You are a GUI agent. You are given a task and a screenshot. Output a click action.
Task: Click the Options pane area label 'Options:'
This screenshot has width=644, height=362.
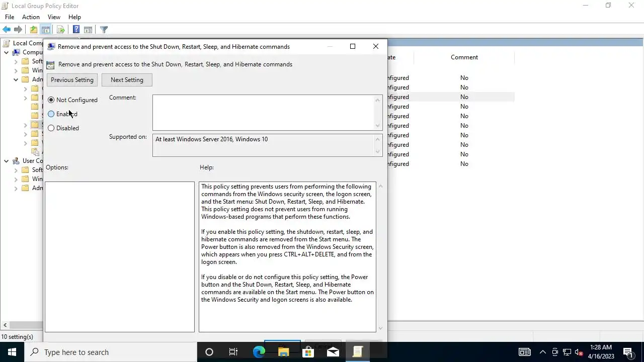pyautogui.click(x=57, y=167)
